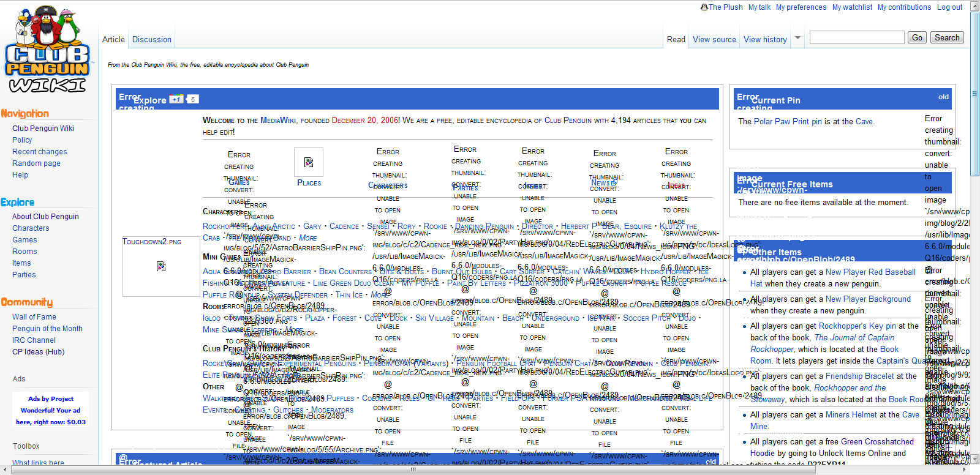Open the Bean Counters mini game link
This screenshot has height=475, width=980.
tap(345, 272)
